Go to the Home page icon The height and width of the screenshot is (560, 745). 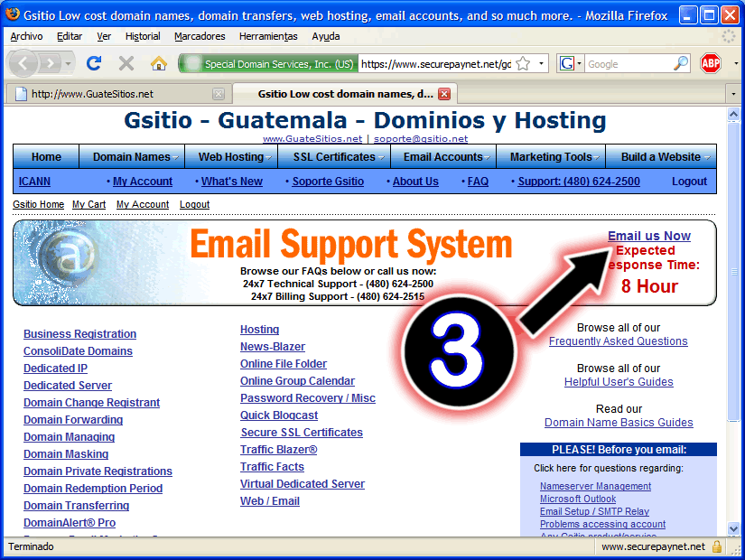tap(159, 63)
